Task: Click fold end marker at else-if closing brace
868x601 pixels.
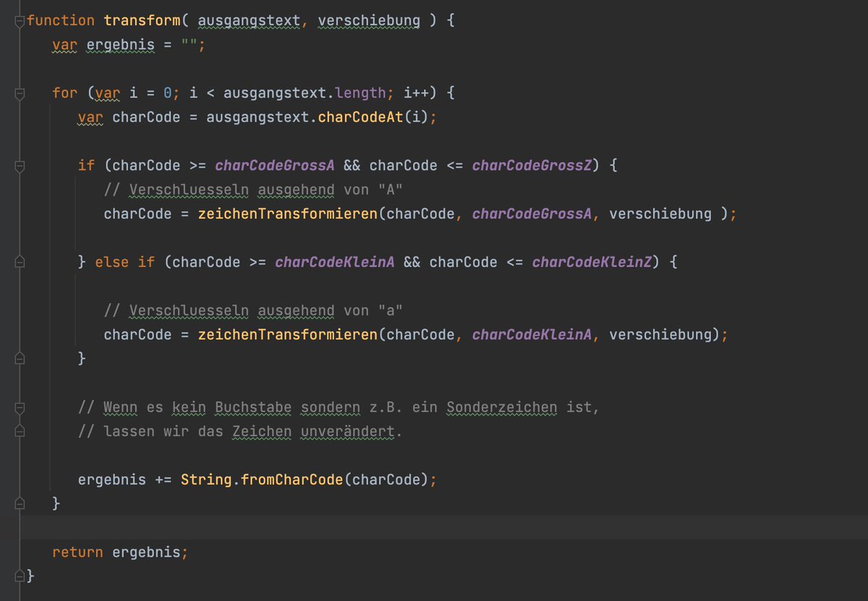Action: click(x=20, y=358)
